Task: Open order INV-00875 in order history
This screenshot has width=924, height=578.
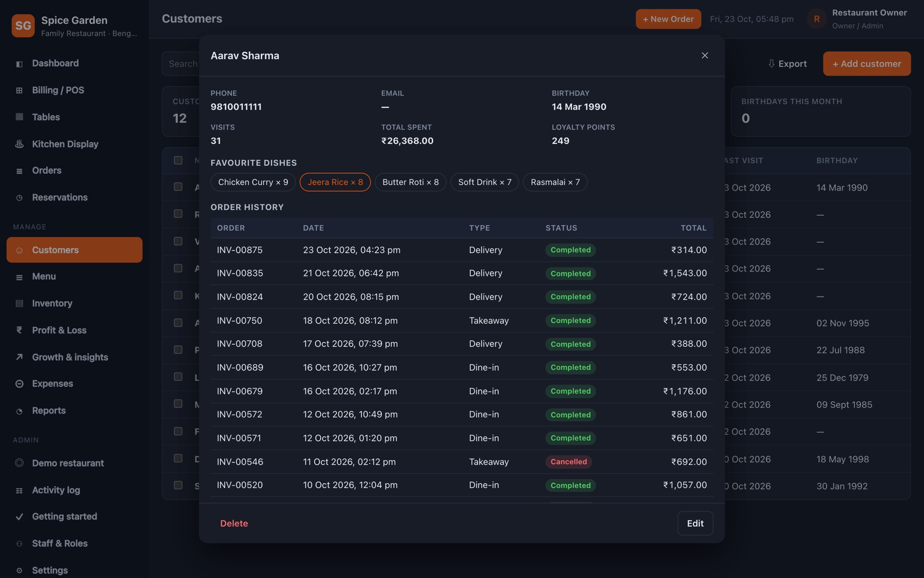Action: coord(461,250)
